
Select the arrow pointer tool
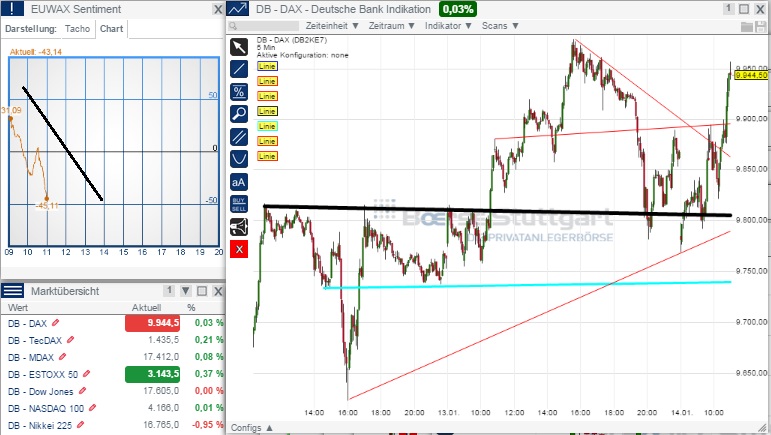[239, 47]
